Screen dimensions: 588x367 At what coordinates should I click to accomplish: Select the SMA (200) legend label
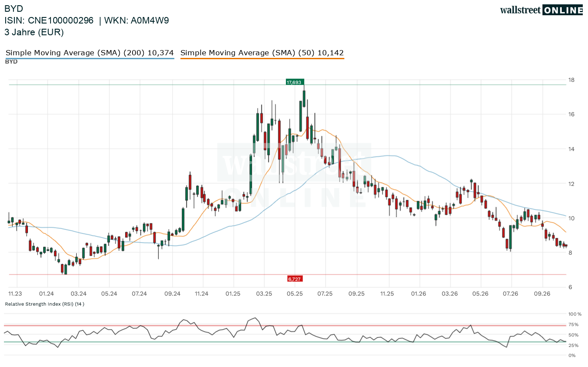[x=90, y=53]
